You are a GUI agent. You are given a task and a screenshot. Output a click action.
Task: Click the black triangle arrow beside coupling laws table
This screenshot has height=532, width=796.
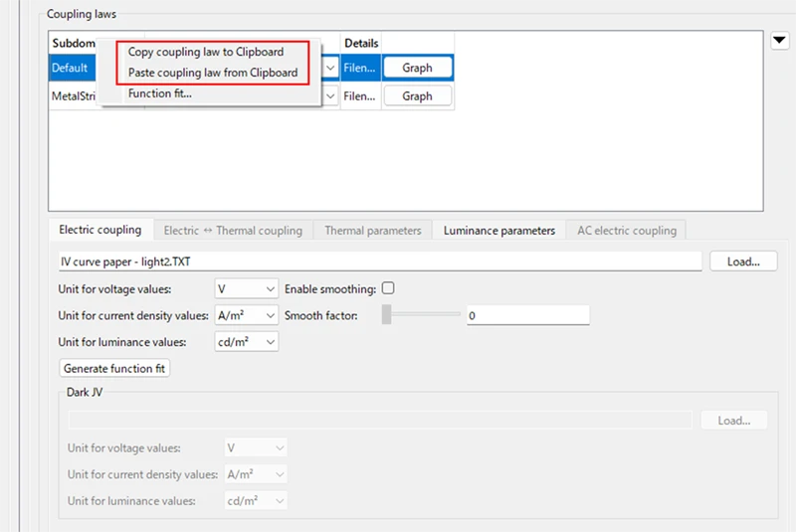(779, 40)
